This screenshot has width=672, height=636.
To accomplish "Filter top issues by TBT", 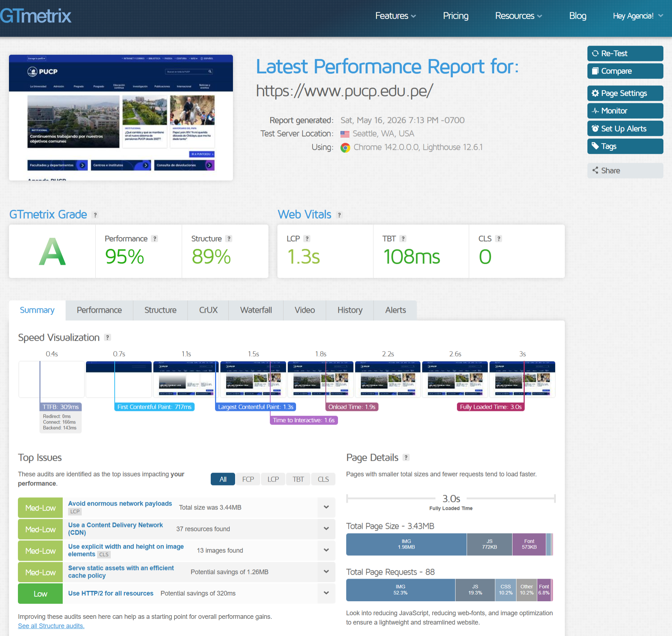I will click(298, 479).
